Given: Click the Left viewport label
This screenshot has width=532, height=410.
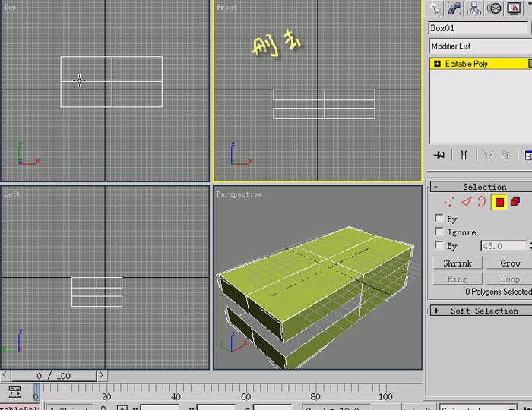Looking at the screenshot, I should click(x=12, y=194).
